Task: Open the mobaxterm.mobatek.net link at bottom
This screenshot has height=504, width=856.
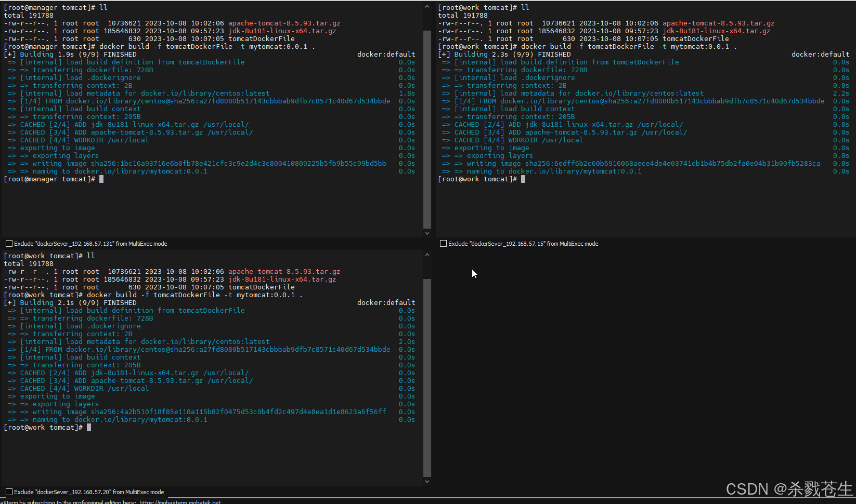Action: pyautogui.click(x=180, y=502)
